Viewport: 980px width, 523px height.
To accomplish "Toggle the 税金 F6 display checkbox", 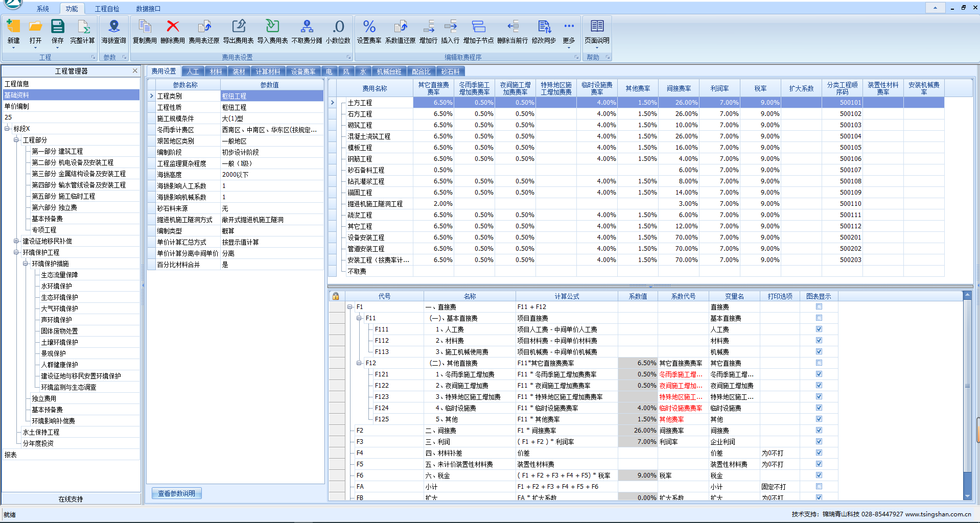I will pyautogui.click(x=819, y=476).
